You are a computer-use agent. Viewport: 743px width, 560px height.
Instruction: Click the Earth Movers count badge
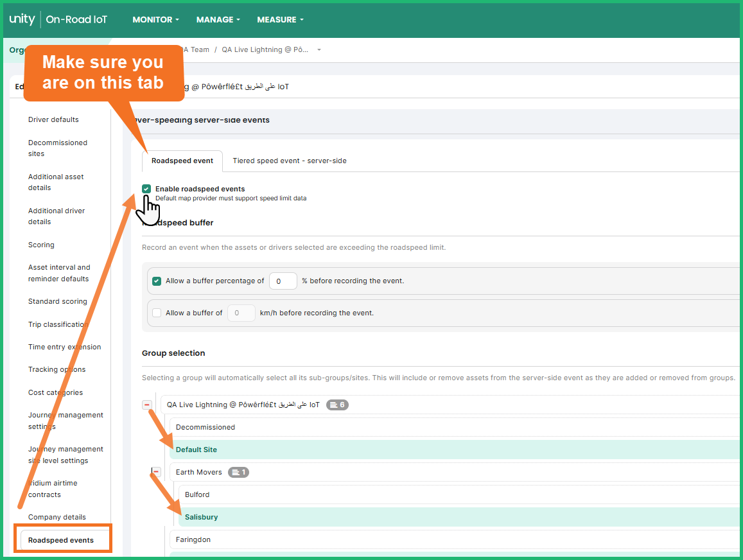(x=238, y=473)
